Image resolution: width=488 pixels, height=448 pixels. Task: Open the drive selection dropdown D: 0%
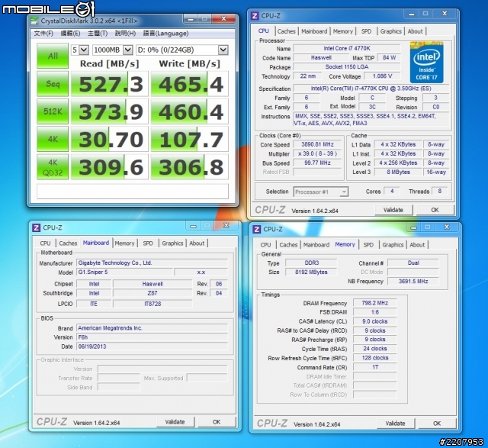(182, 50)
